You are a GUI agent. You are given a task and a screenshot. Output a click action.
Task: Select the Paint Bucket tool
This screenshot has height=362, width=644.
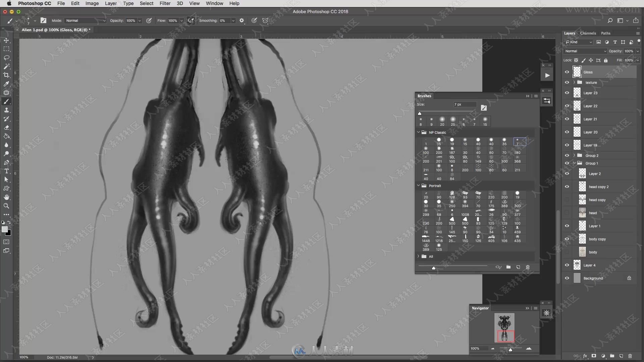6,136
